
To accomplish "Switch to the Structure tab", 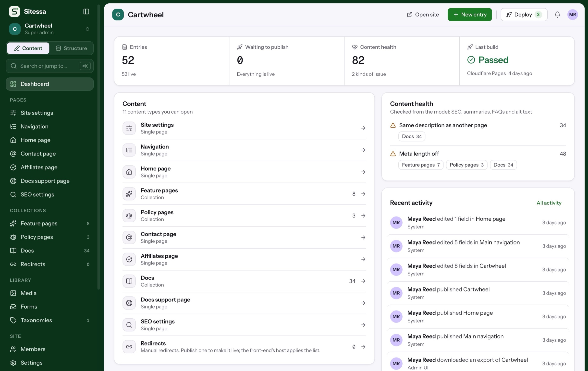I will (x=71, y=48).
